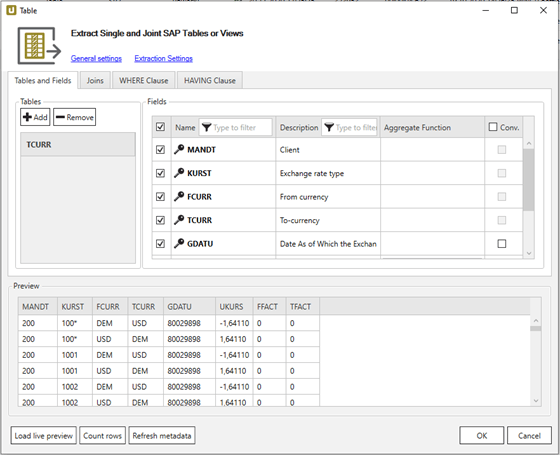
Task: Open Extraction Settings link
Action: point(164,58)
